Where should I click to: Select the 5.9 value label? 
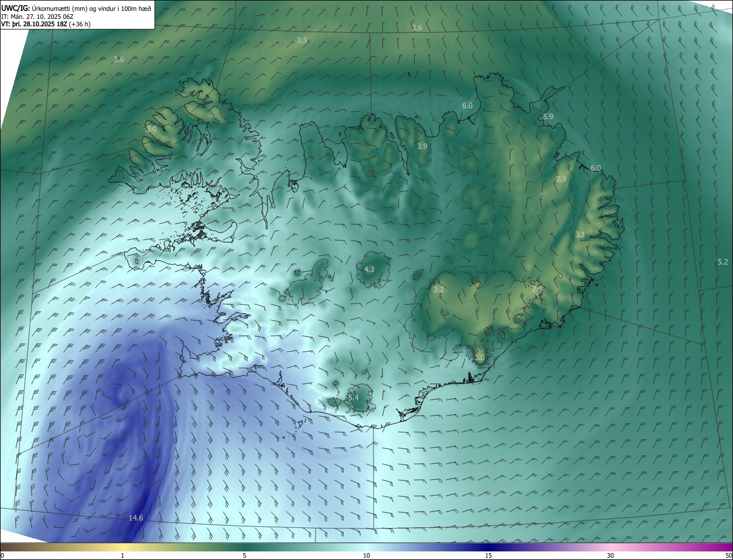[x=548, y=116]
